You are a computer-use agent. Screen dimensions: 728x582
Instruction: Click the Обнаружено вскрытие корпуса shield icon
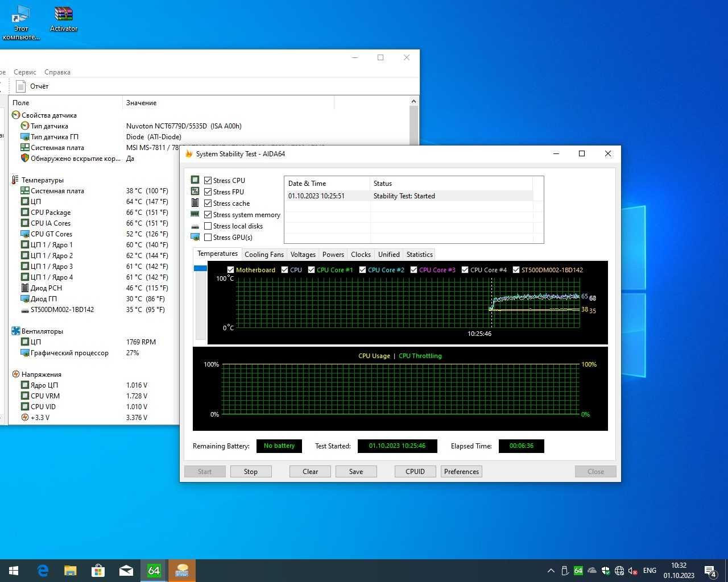click(25, 158)
